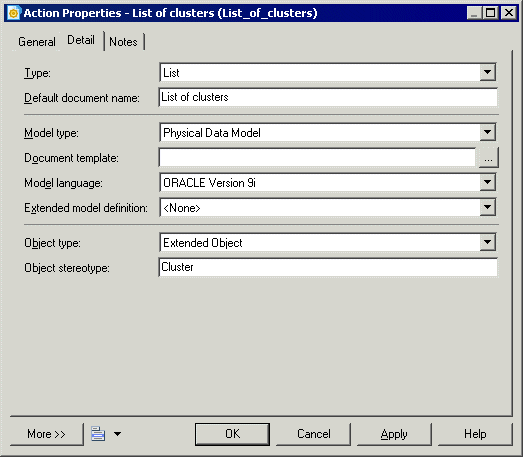Click into the Document template field
The height and width of the screenshot is (457, 523).
click(317, 157)
